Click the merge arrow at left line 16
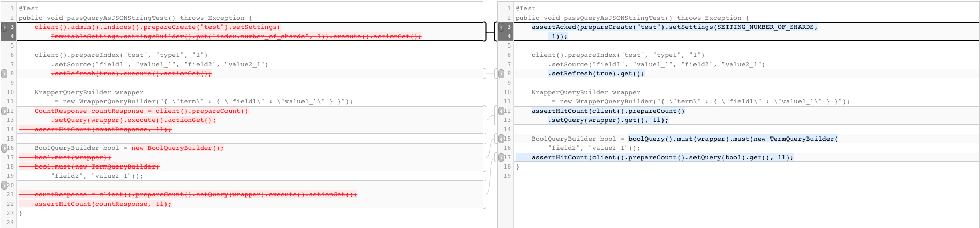This screenshot has width=980, height=228. (5, 148)
